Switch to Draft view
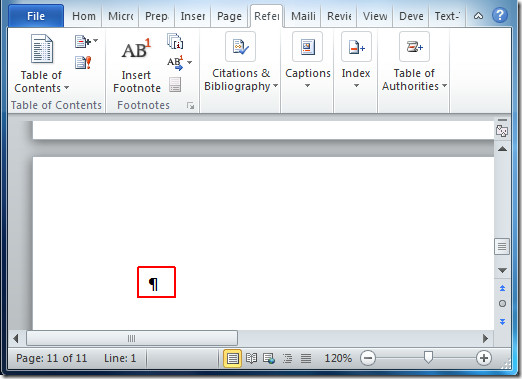Screen dimensions: 522x379 [306, 358]
